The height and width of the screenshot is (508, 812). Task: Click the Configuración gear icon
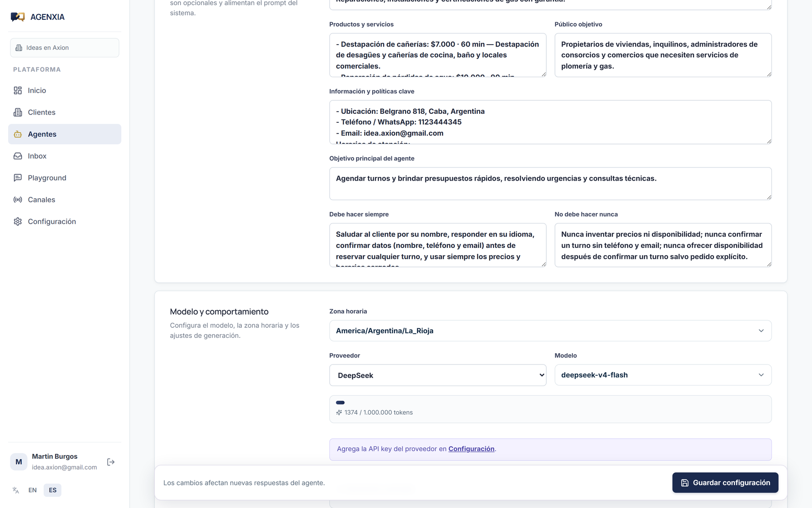18,222
